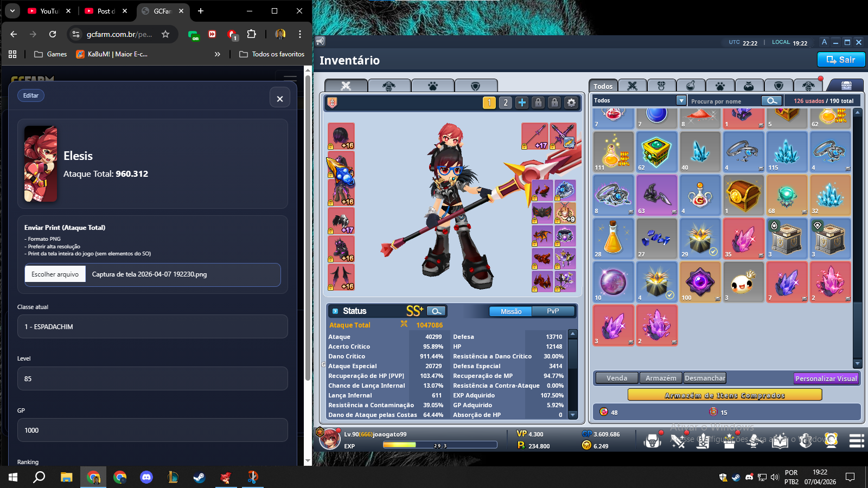
Task: Click the Desmanchar button
Action: pyautogui.click(x=705, y=378)
